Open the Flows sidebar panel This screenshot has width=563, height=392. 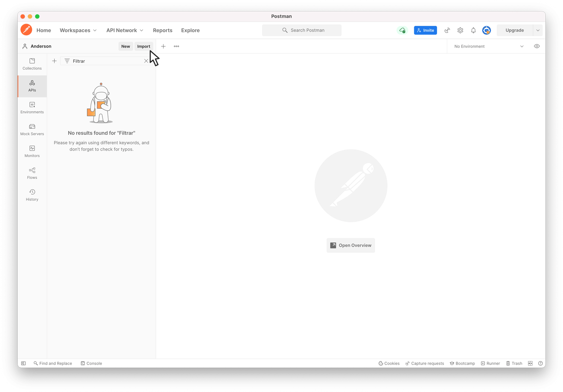point(32,173)
